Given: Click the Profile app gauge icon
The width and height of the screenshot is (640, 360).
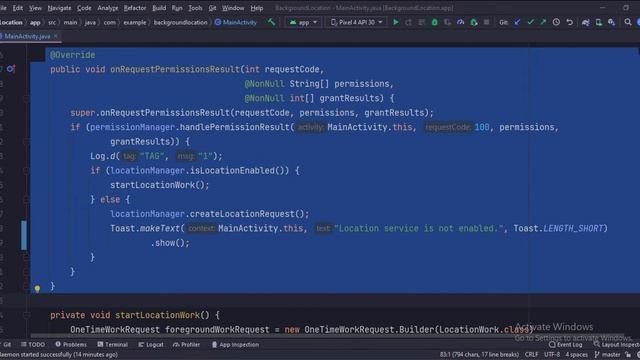Looking at the screenshot, I should coord(460,22).
